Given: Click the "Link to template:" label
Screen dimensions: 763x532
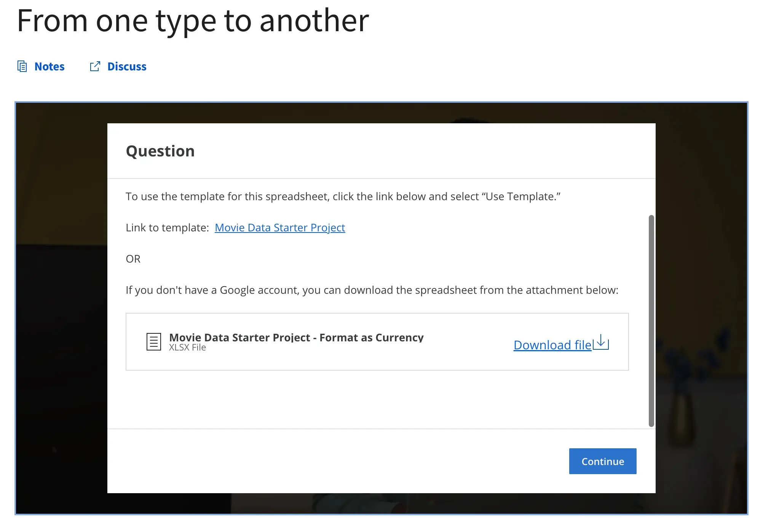Looking at the screenshot, I should [x=168, y=228].
